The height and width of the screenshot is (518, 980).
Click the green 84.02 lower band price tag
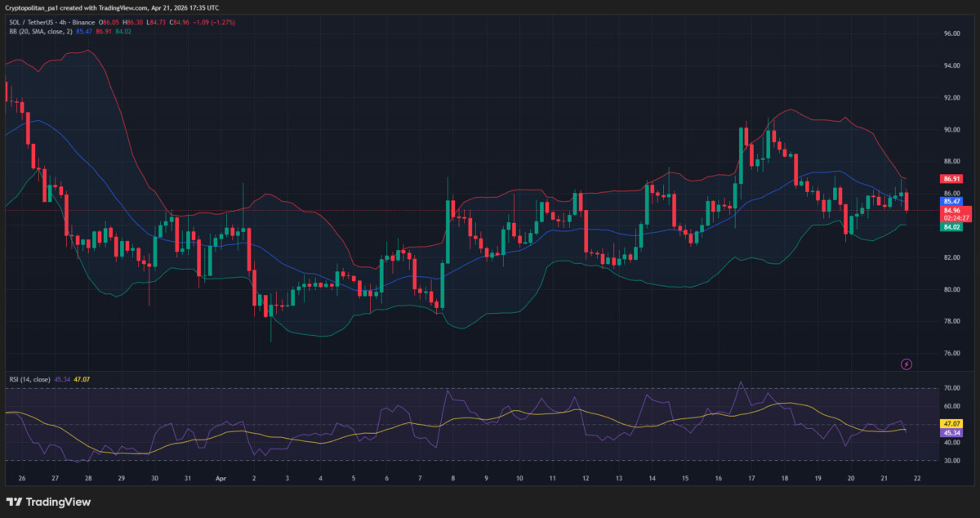click(x=950, y=227)
